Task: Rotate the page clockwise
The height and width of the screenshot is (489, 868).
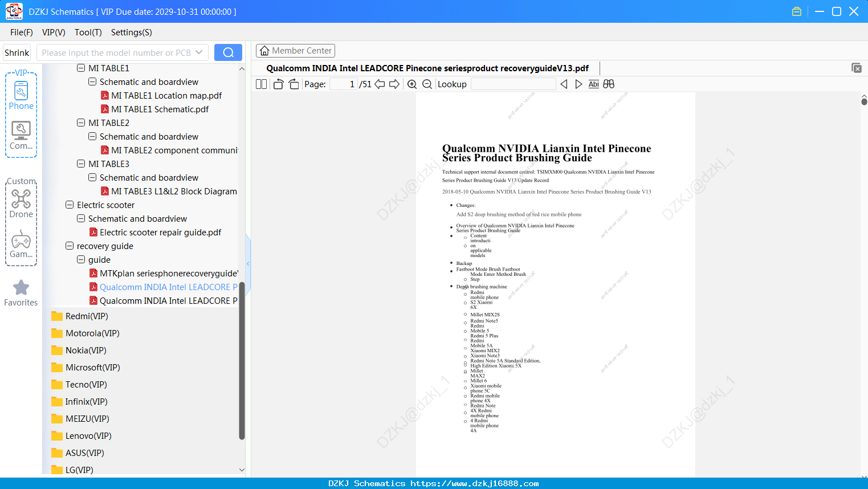Action: (x=294, y=84)
